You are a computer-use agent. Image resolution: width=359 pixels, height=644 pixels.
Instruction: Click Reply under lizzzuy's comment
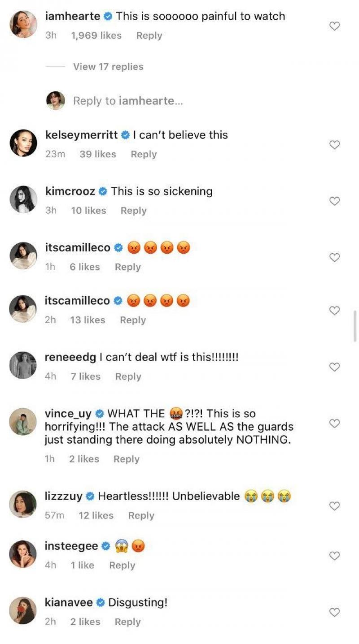tap(141, 515)
